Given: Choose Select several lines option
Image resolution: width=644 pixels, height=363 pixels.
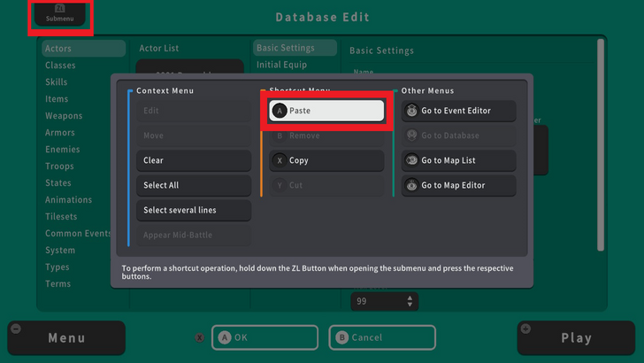Looking at the screenshot, I should coord(194,210).
